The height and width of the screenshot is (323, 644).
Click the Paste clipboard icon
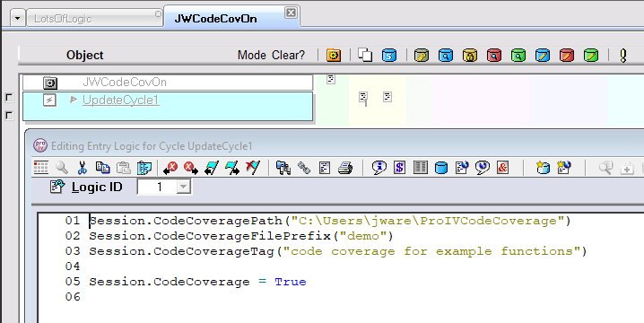123,168
